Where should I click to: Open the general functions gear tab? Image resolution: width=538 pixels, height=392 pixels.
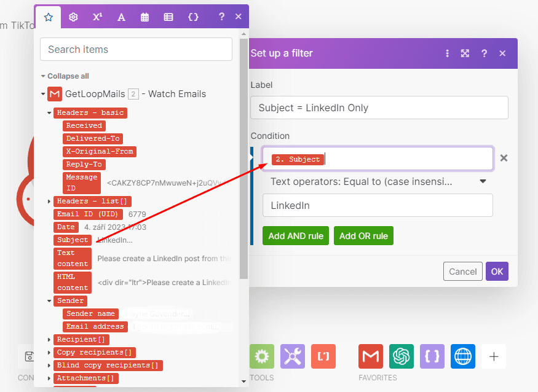73,17
